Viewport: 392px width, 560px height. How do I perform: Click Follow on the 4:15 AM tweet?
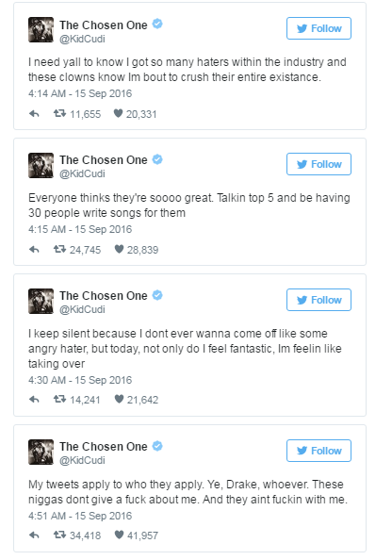tap(318, 164)
